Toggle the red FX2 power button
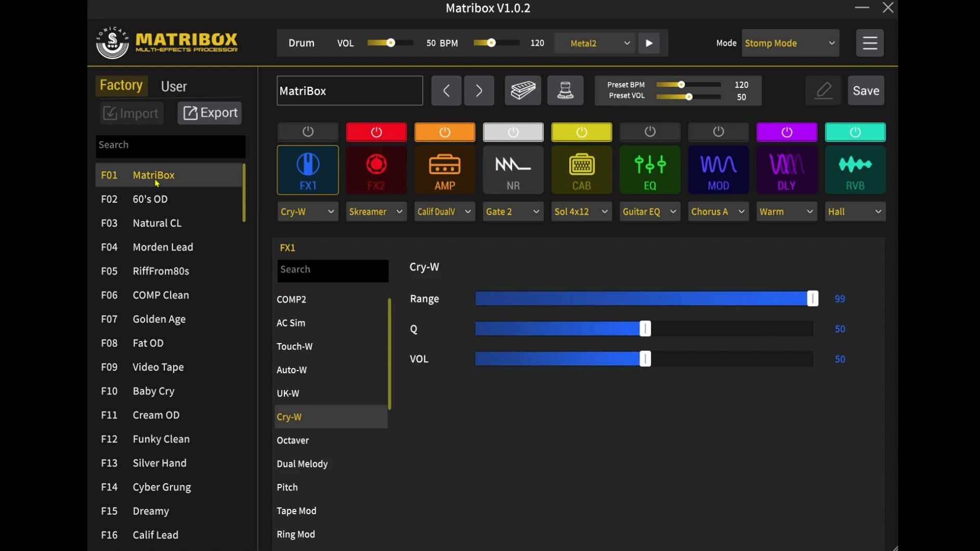This screenshot has width=980, height=551. point(376,132)
